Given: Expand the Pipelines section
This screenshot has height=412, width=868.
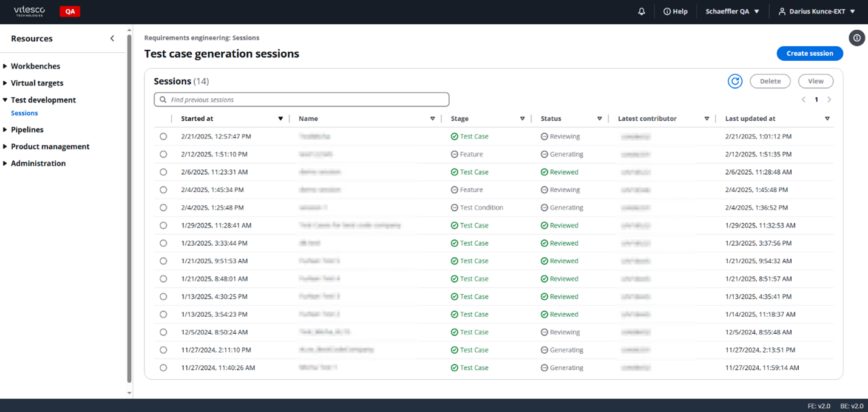Looking at the screenshot, I should [27, 129].
